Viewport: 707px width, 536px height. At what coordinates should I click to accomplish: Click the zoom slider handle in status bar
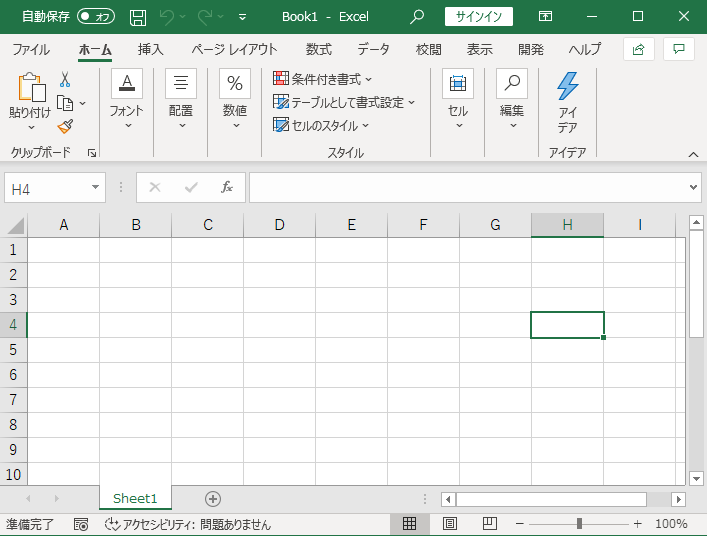click(579, 524)
